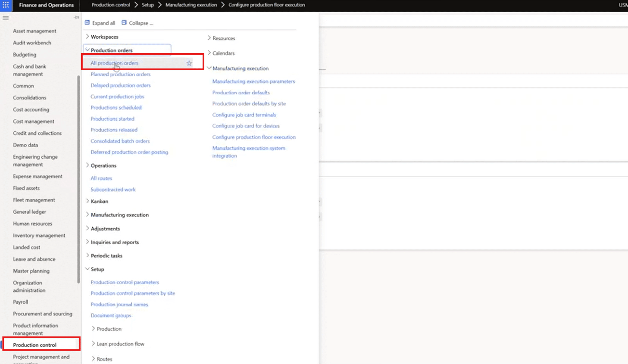
Task: Expand the Resources section chevron
Action: tap(209, 38)
